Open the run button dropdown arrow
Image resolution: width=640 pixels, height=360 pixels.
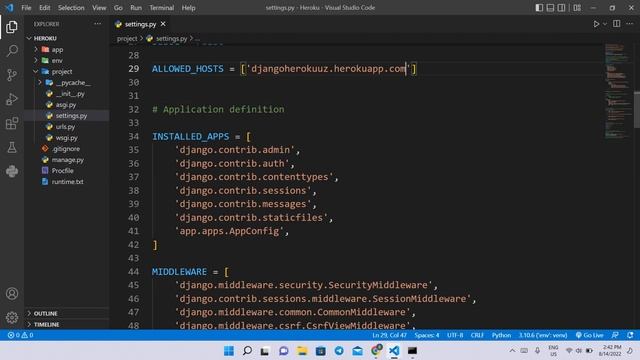[x=605, y=24]
